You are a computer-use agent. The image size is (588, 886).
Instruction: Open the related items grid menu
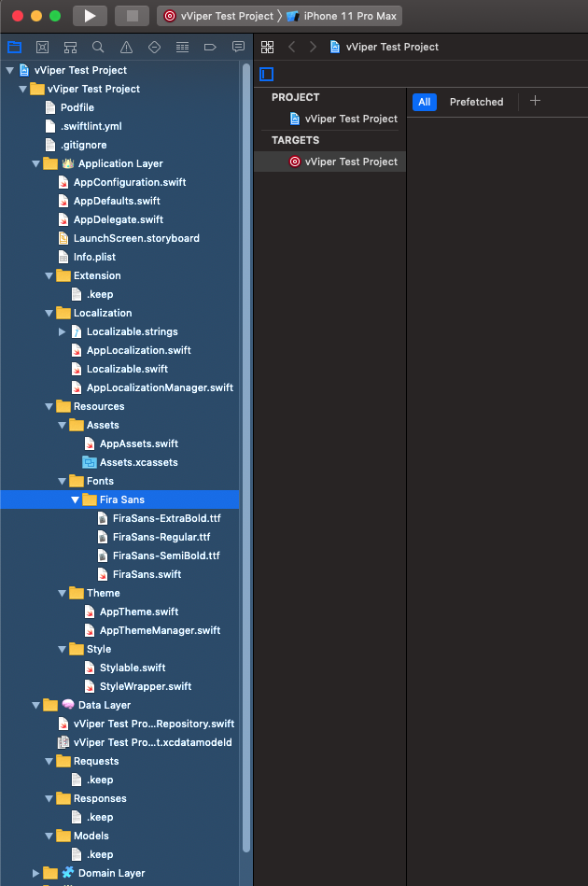pos(268,47)
